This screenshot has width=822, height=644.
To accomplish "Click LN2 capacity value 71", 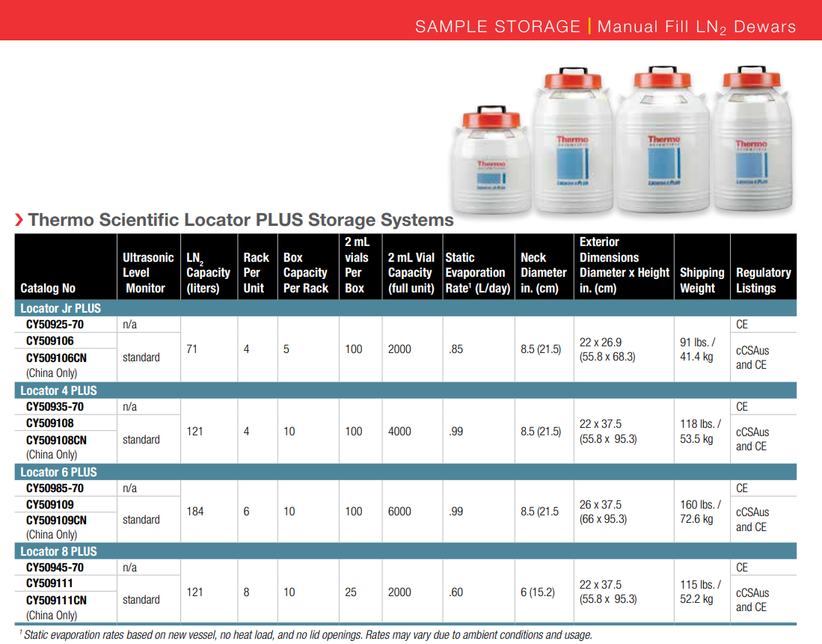I will pyautogui.click(x=192, y=349).
